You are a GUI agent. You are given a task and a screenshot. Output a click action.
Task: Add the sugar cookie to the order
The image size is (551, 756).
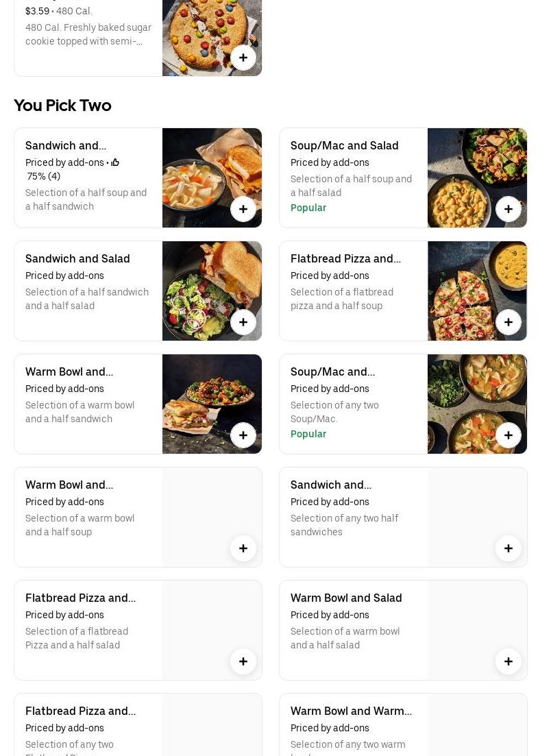tap(243, 58)
